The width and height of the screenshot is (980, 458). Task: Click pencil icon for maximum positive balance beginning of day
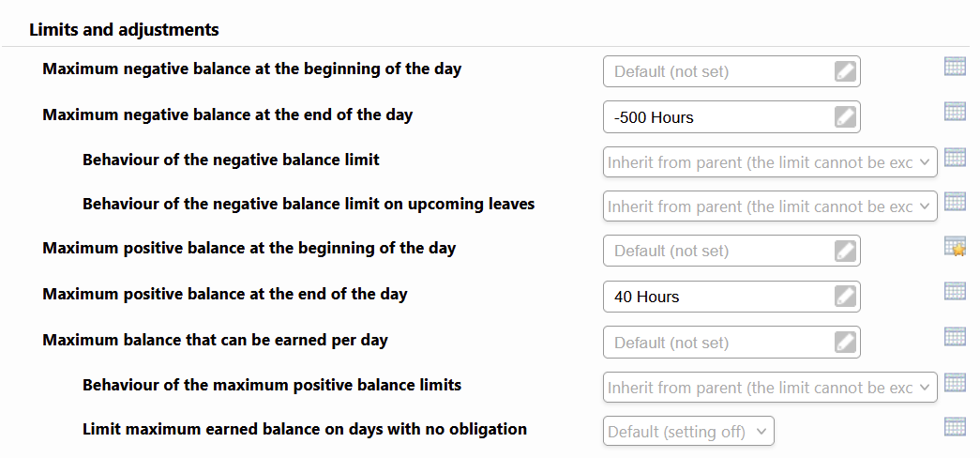pos(845,251)
